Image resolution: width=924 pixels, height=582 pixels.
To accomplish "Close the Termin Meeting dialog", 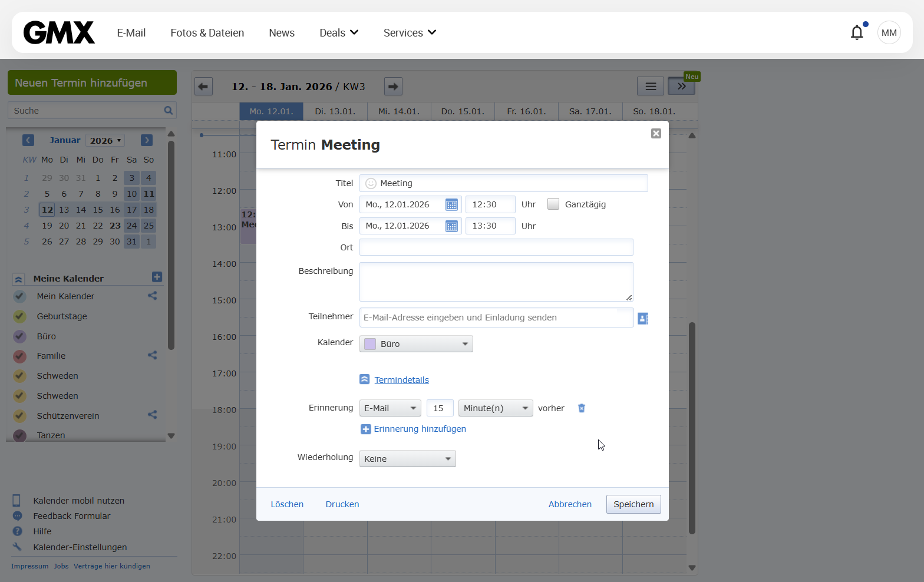I will pos(656,134).
